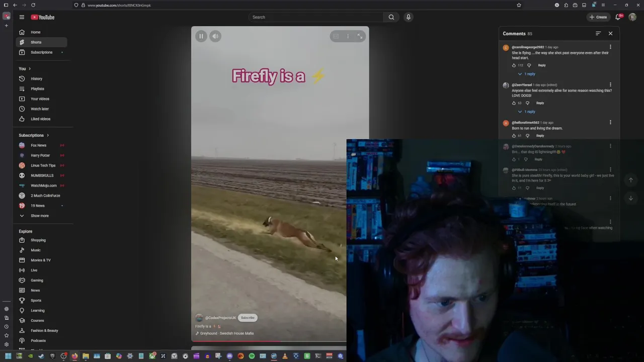Image resolution: width=644 pixels, height=362 pixels.
Task: Pause the Short video
Action: (x=201, y=36)
